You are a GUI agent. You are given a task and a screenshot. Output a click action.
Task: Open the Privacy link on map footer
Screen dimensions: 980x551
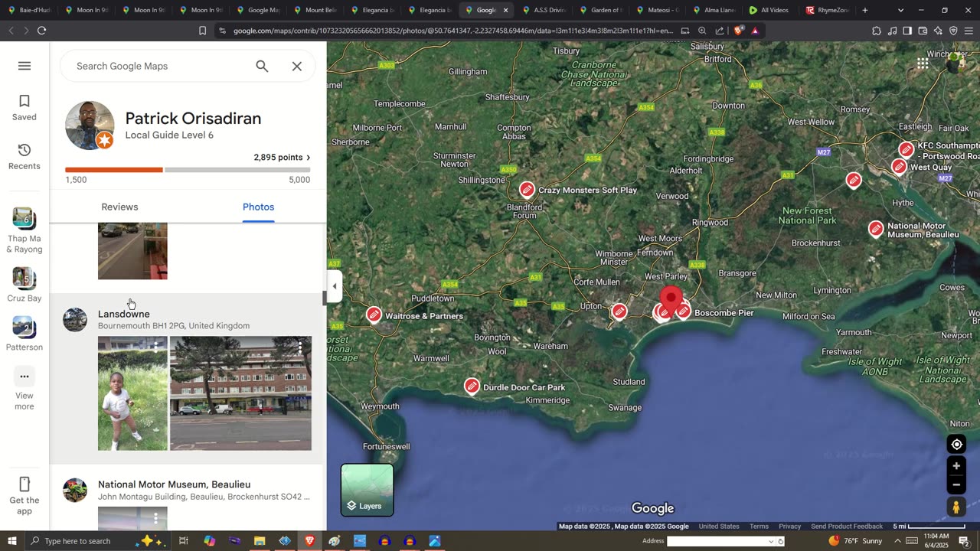click(x=789, y=527)
